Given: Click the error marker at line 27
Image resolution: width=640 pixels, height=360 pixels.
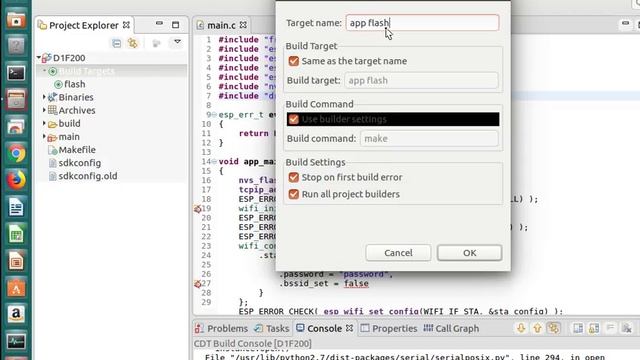Looking at the screenshot, I should [198, 284].
